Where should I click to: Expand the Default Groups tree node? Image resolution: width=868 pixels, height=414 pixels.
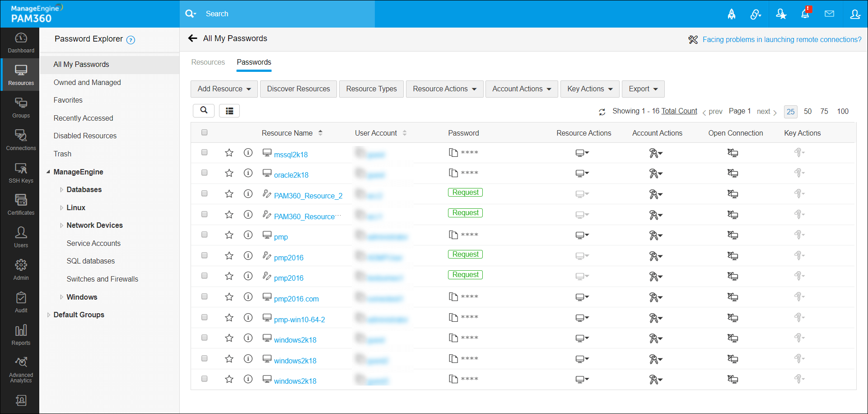[48, 315]
